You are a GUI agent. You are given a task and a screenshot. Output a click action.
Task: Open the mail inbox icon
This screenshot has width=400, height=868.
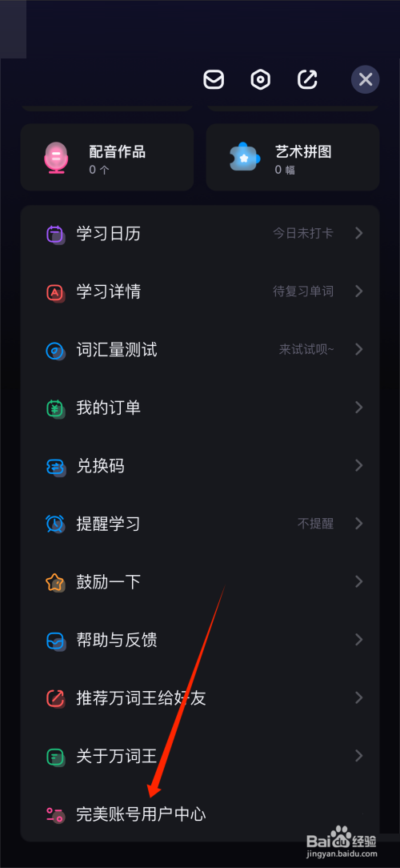(214, 80)
